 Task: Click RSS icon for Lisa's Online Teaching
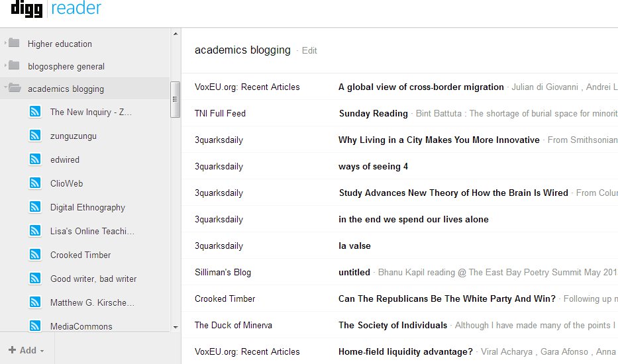pyautogui.click(x=35, y=230)
